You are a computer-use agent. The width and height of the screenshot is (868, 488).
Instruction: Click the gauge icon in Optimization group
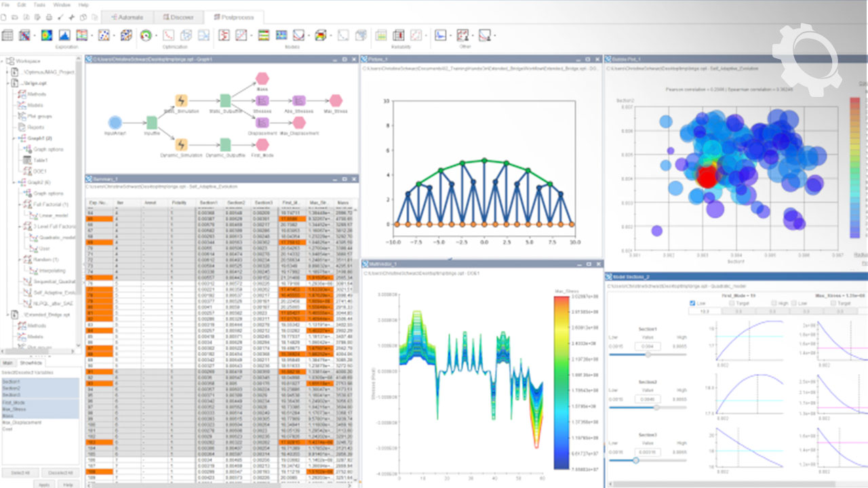click(146, 35)
